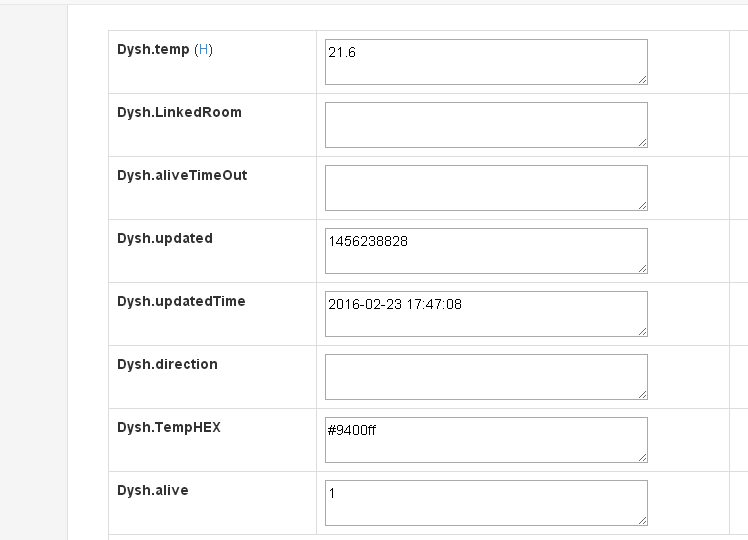Click the Dysh.alive field containing 1
The height and width of the screenshot is (540, 748).
coord(486,503)
